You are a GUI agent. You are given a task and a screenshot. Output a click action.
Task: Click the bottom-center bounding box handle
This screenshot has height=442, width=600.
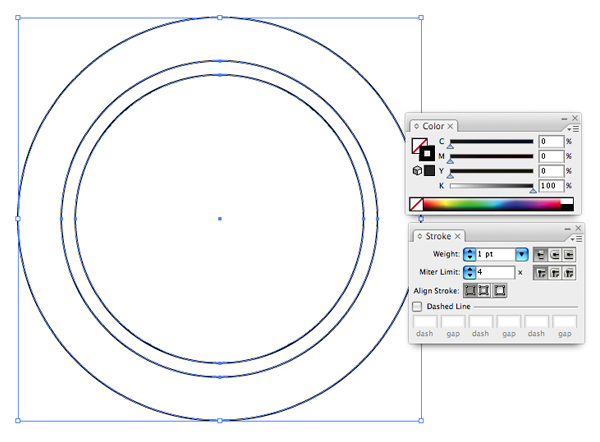click(220, 421)
